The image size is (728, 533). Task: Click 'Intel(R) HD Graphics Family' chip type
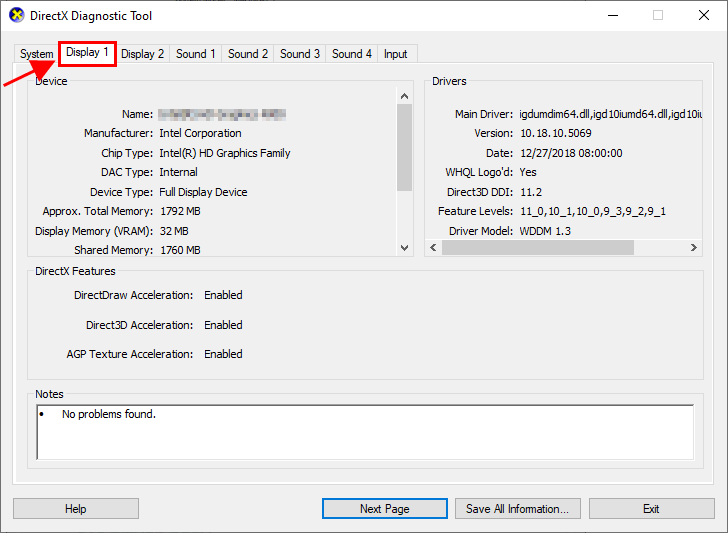225,153
